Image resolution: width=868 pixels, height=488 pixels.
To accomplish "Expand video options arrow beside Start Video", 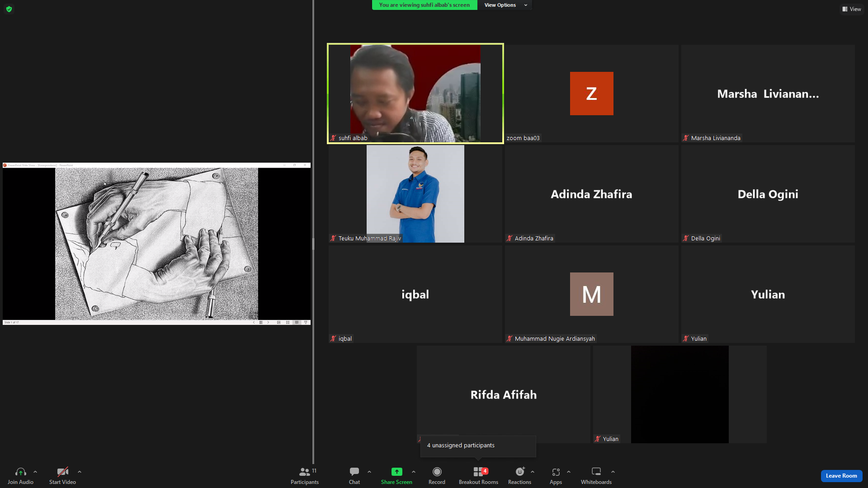I will click(80, 472).
